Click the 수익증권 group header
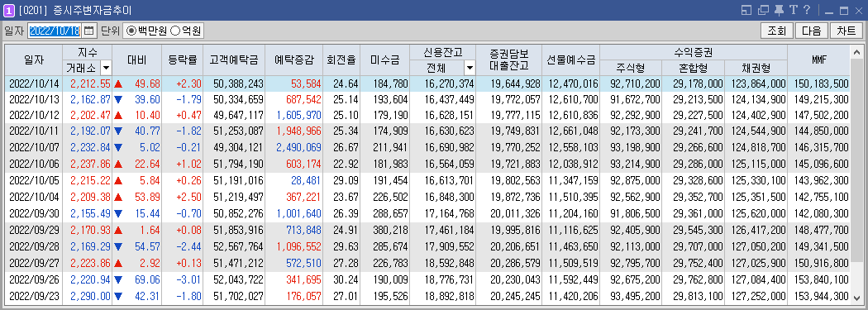 click(x=693, y=53)
